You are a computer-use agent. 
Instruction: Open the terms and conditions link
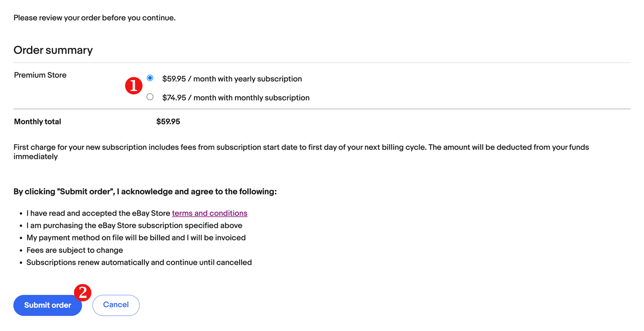coord(209,213)
